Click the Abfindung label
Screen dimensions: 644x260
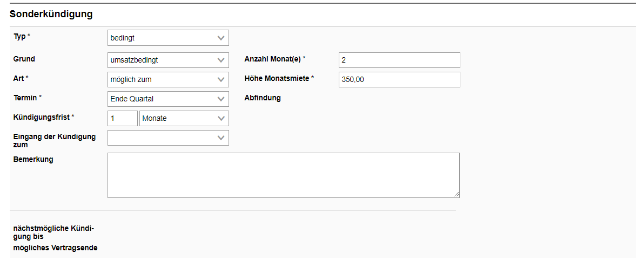[263, 98]
